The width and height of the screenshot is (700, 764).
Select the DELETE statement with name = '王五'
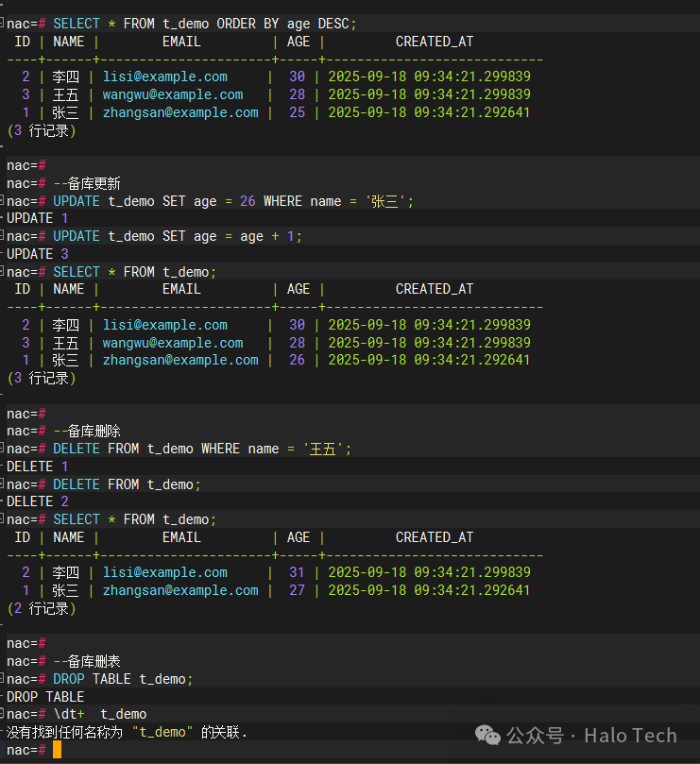tap(179, 449)
